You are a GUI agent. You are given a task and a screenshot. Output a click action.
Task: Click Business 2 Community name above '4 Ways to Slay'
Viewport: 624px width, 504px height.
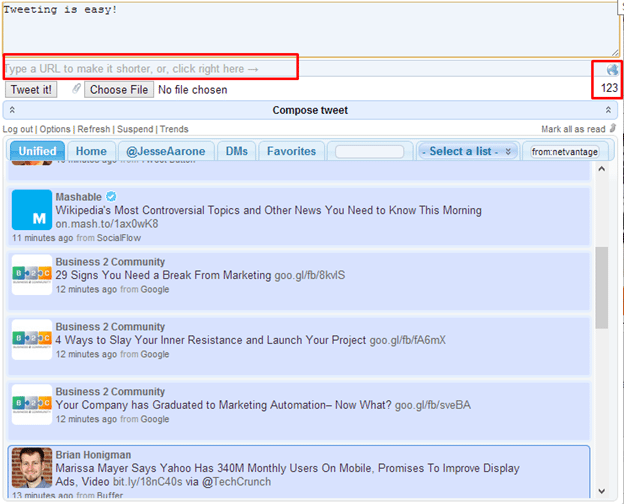110,326
